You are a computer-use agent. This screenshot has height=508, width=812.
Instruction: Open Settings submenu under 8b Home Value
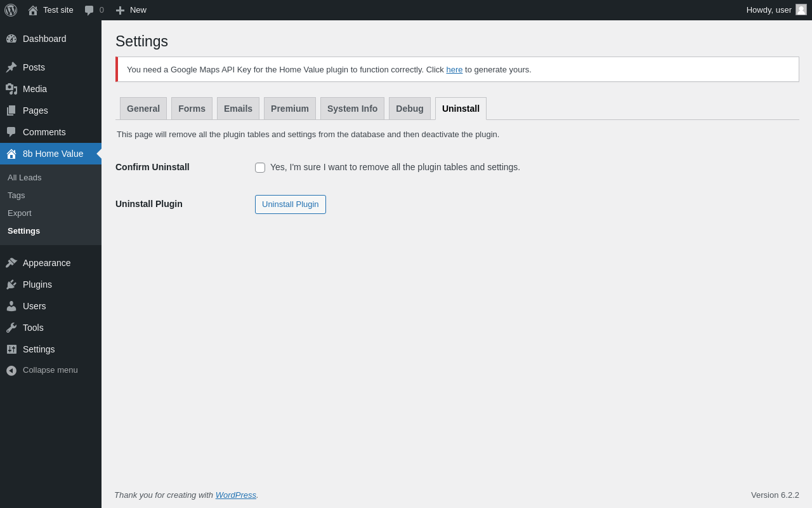click(x=51, y=231)
